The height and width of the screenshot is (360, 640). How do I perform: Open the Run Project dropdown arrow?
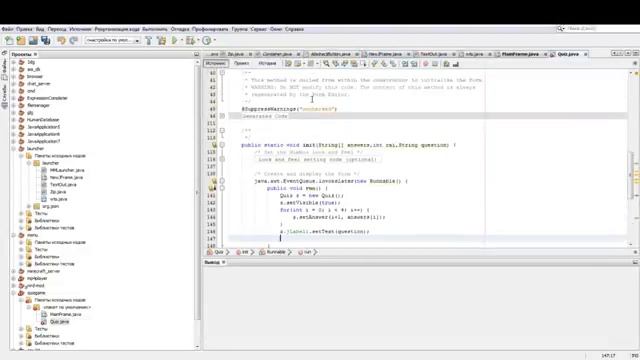tap(182, 40)
